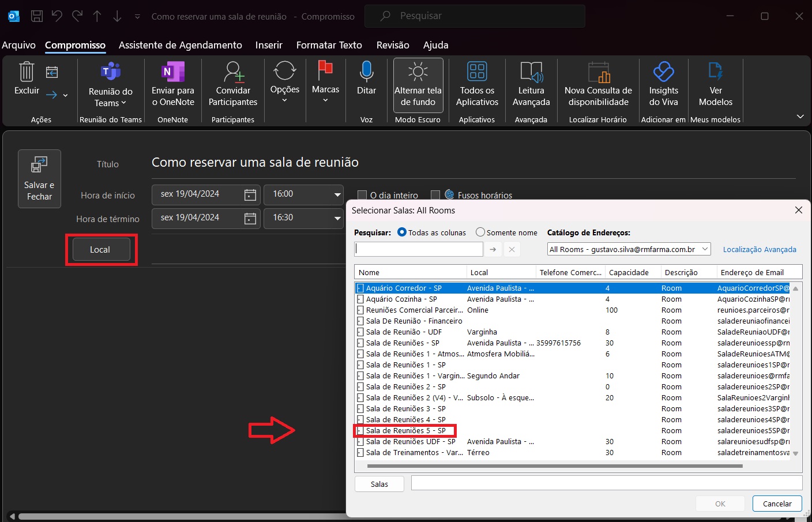Select Sala de Reuniões 5 - SP row
Image resolution: width=812 pixels, height=522 pixels.
click(x=405, y=430)
